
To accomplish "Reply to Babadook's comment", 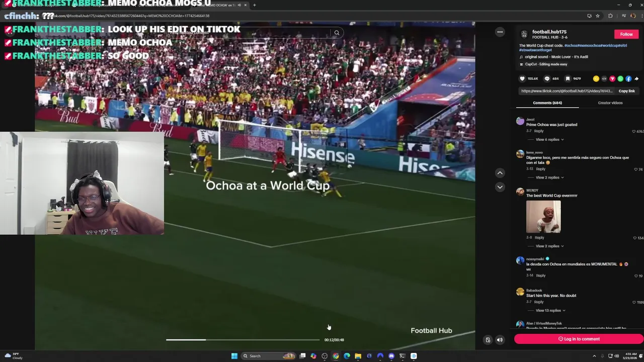I will (539, 302).
